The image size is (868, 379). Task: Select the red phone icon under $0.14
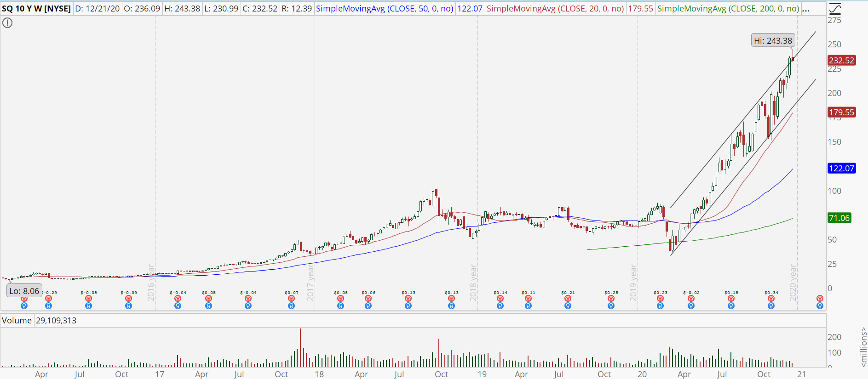click(x=500, y=299)
